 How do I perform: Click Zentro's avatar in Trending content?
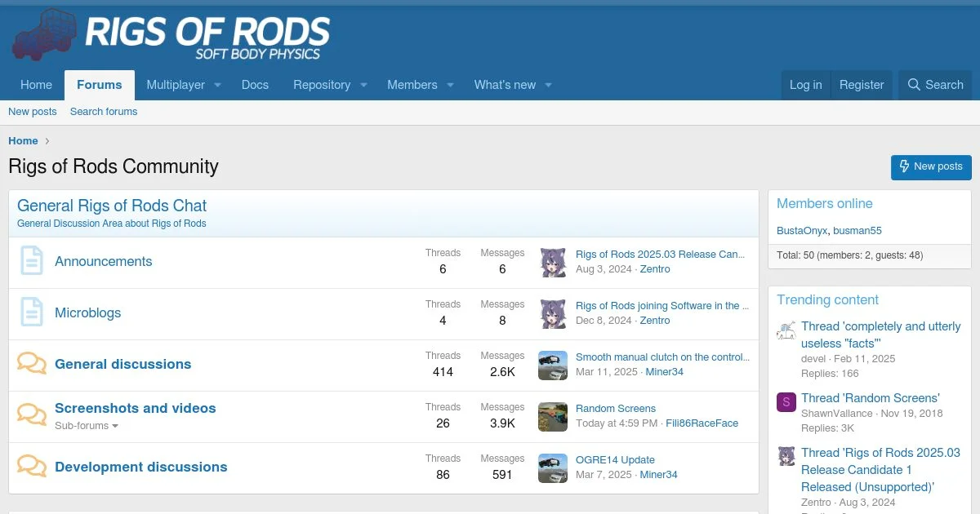coord(786,456)
